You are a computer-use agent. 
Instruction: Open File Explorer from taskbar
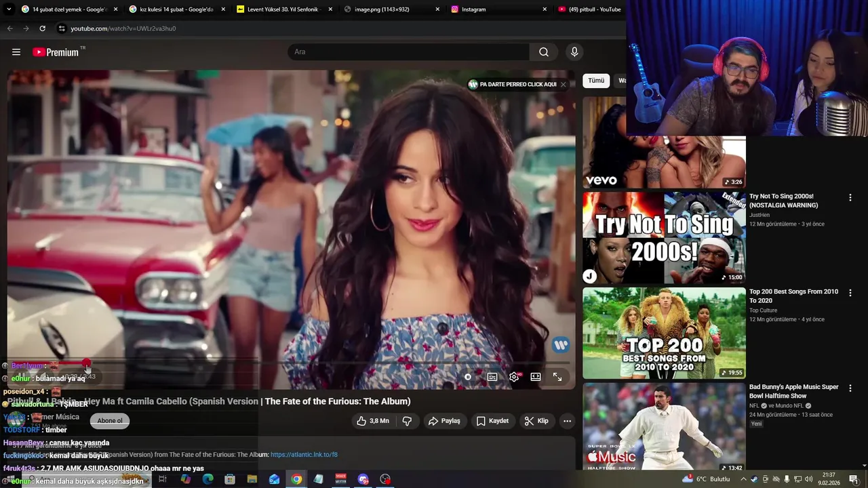[252, 479]
